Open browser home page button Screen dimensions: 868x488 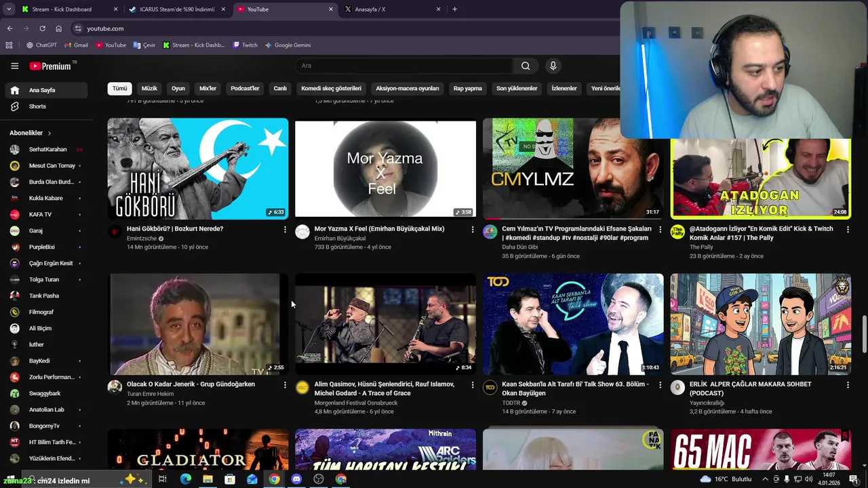pyautogui.click(x=58, y=28)
